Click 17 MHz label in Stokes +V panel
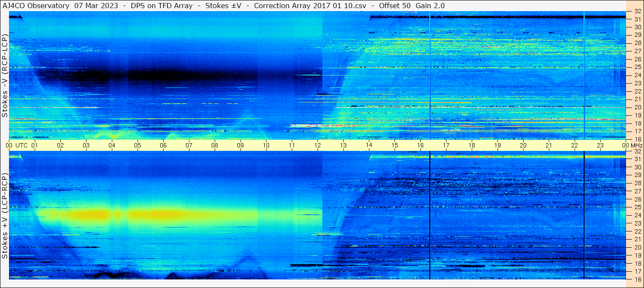Image resolution: width=644 pixels, height=288 pixels. point(638,271)
